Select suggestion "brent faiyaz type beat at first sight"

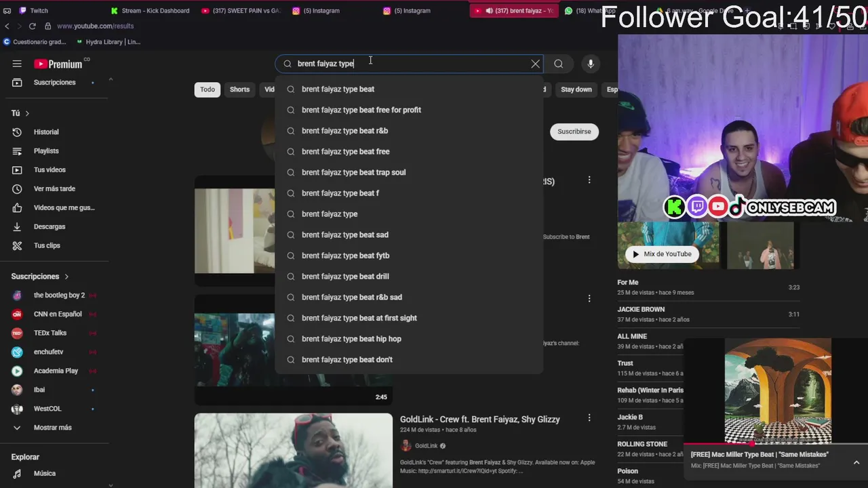point(409,318)
